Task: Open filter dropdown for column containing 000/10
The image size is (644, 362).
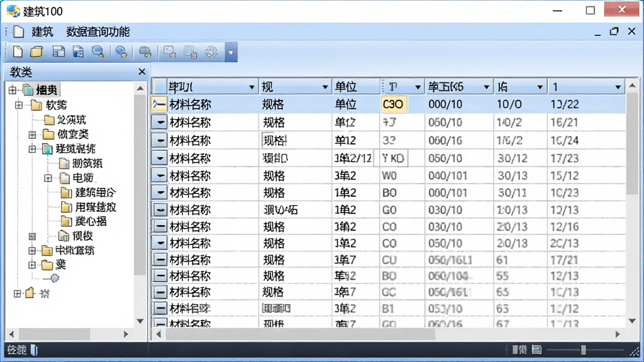Action: tap(486, 87)
